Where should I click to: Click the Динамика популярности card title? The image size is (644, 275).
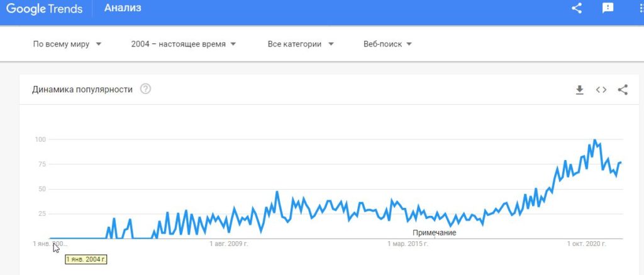[82, 89]
